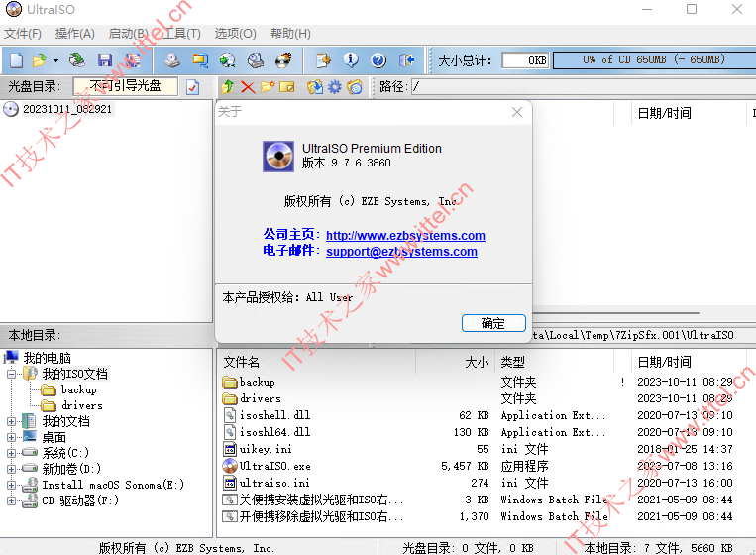Select the isoshell.dll file row
Screen dimensions: 756x555
[478, 415]
